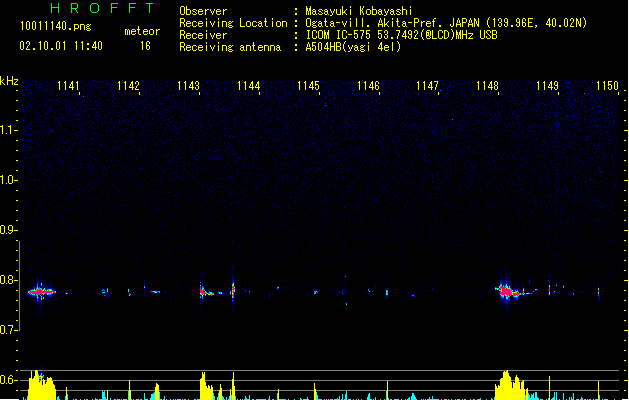Click the date stamp 02.10.01 11:40
629x400 pixels.
pyautogui.click(x=61, y=46)
